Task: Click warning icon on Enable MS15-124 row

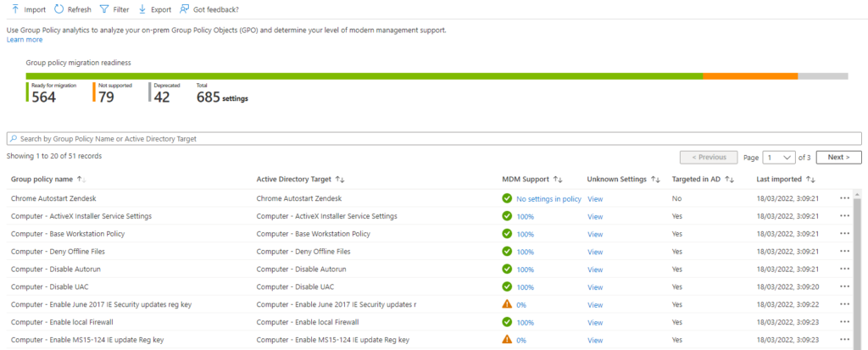Action: [x=507, y=340]
